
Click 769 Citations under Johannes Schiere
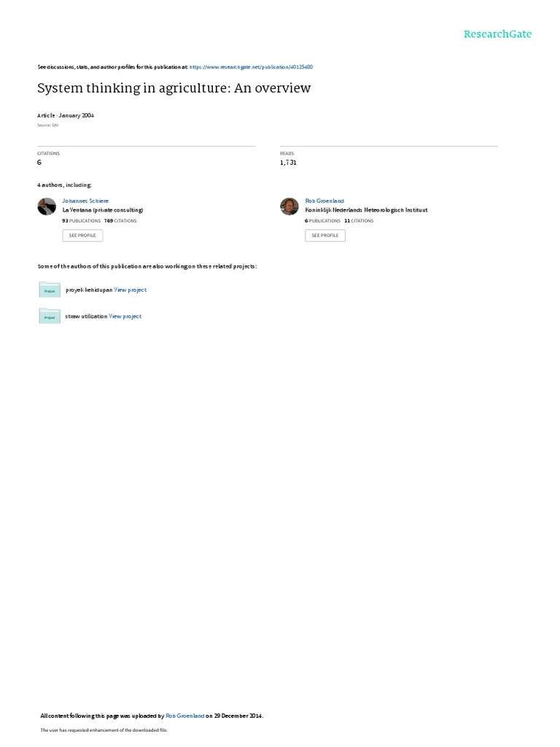120,220
